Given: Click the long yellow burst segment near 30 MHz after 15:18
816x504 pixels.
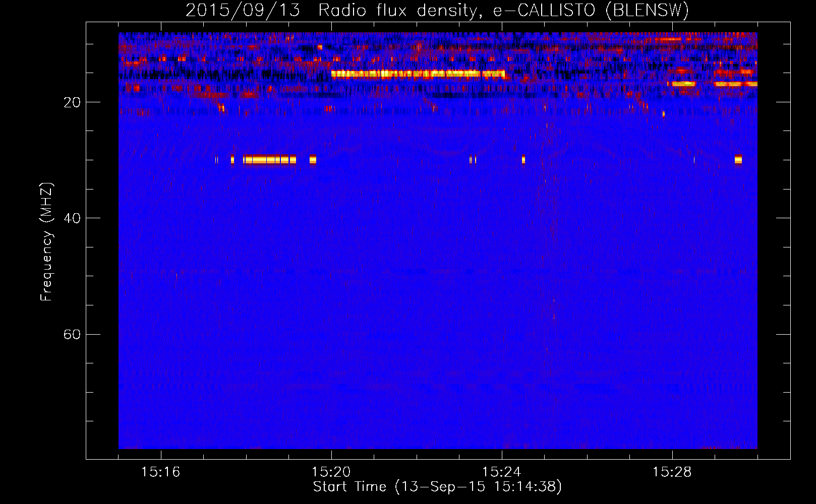Looking at the screenshot, I should [269, 160].
